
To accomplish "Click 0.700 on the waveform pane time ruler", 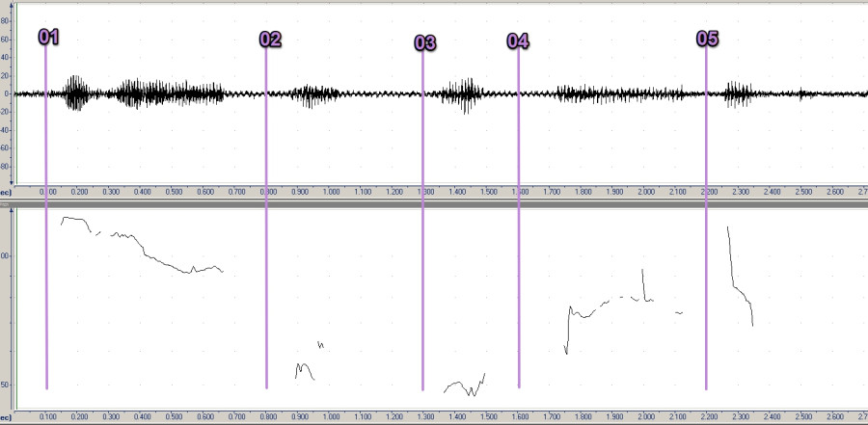I will pos(237,192).
